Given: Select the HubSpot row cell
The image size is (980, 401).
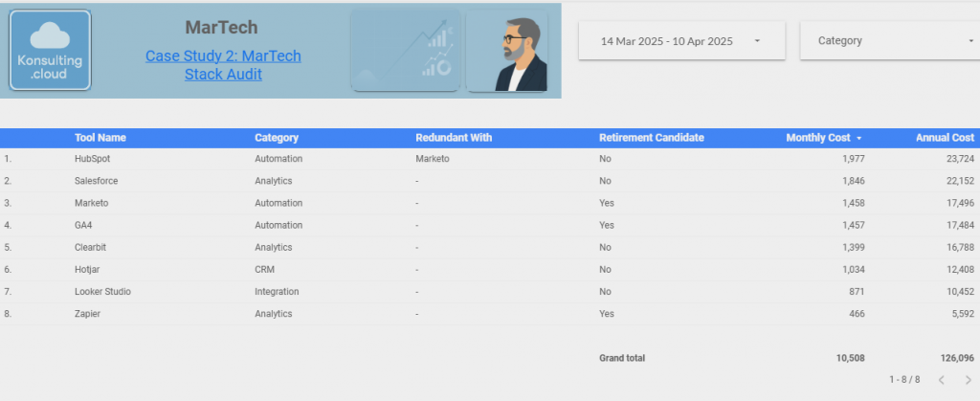Looking at the screenshot, I should tap(93, 159).
